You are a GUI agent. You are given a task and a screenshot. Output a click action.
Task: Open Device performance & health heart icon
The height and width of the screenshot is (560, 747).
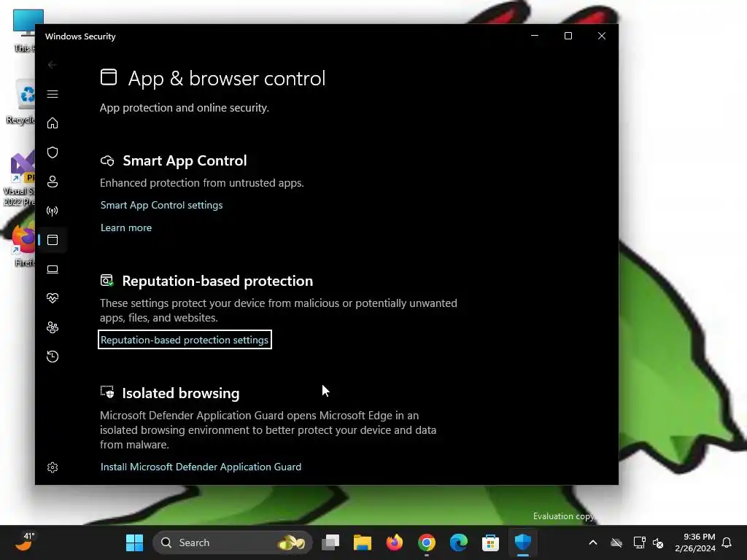point(53,298)
